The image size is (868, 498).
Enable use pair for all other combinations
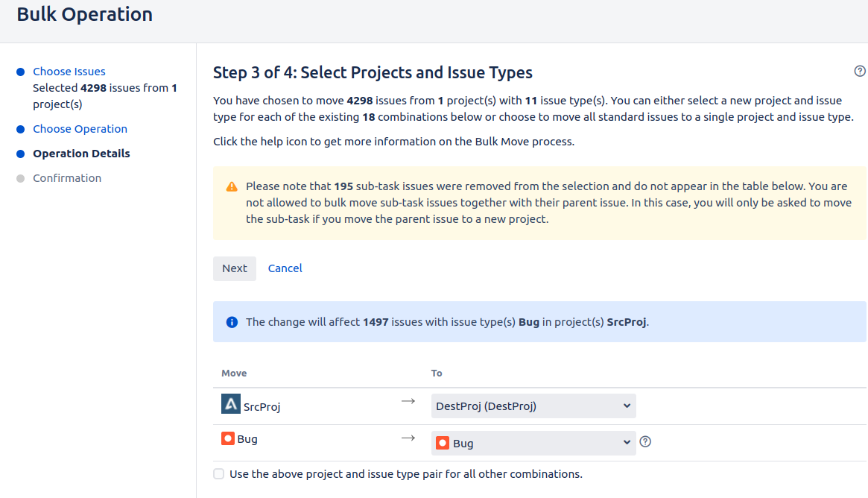[x=219, y=474]
